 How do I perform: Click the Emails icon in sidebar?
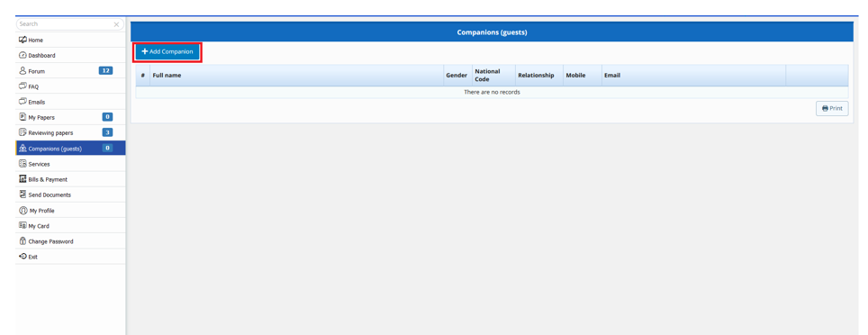click(x=23, y=102)
